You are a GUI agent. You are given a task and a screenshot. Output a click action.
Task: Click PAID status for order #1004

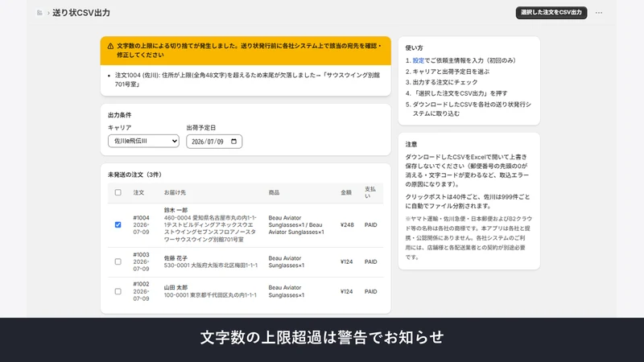click(370, 225)
